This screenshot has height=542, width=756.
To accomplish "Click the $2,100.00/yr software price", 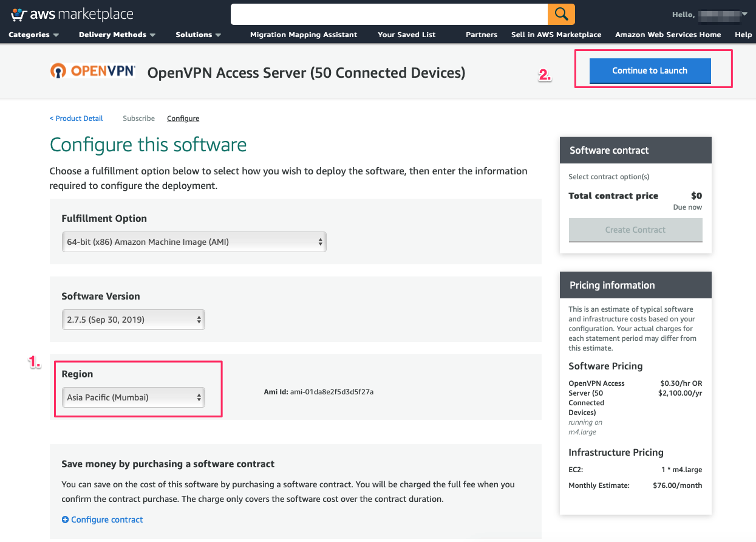I will 680,393.
